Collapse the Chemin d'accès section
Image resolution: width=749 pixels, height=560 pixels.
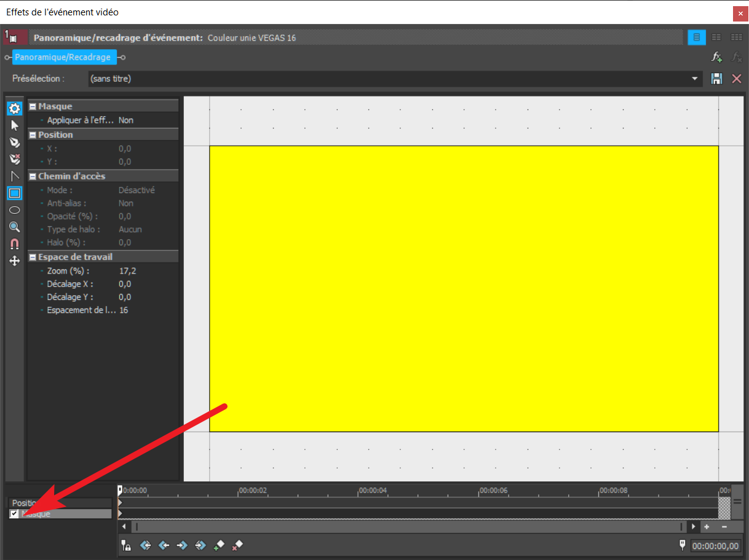(33, 176)
